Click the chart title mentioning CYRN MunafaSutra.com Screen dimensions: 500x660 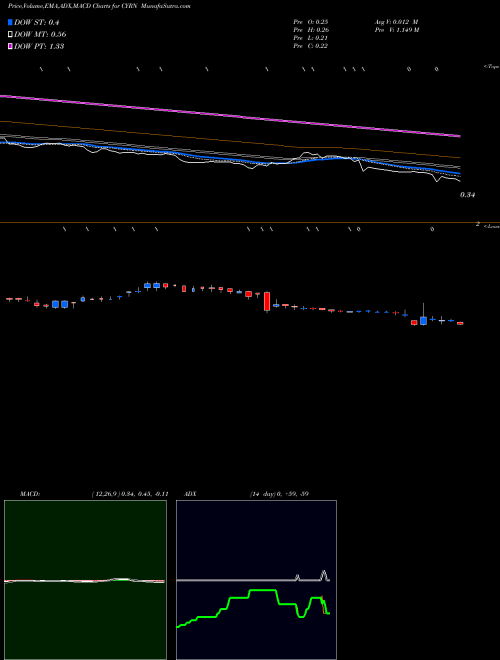click(x=99, y=7)
